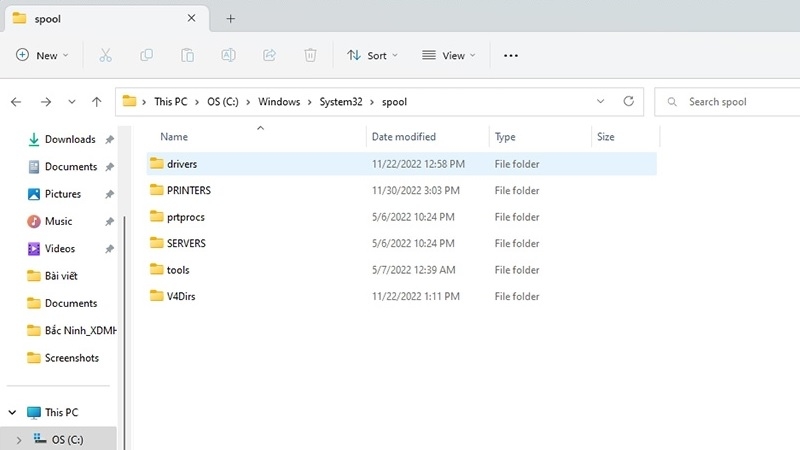
Task: Go back with the left arrow
Action: (x=16, y=102)
